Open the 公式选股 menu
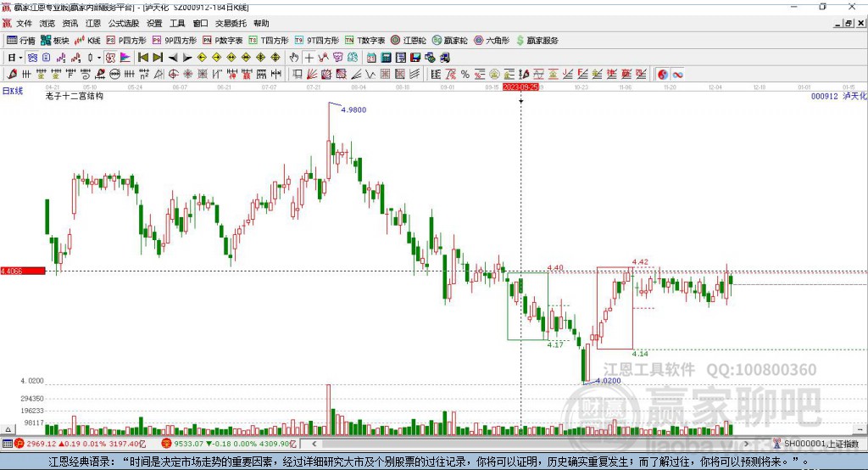 pos(124,23)
